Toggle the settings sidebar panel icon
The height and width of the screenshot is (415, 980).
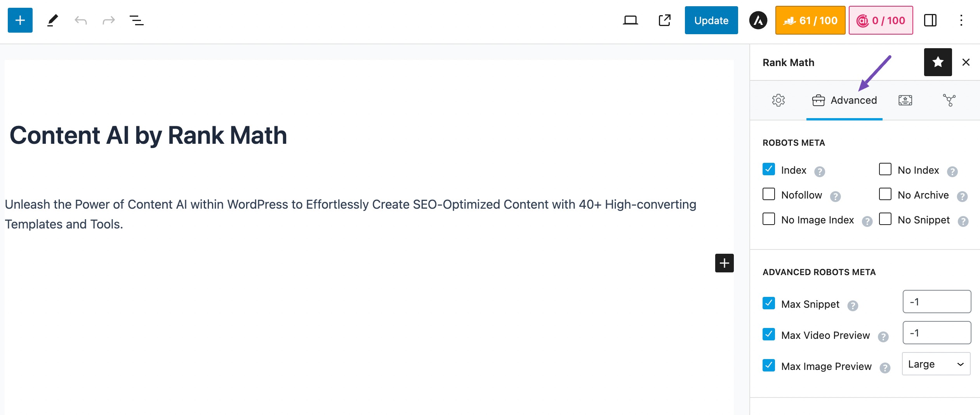(x=930, y=20)
